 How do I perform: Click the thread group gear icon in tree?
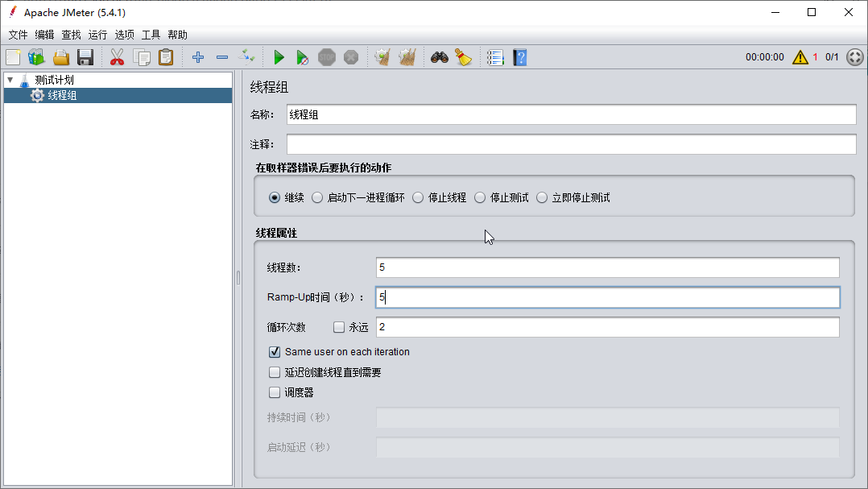click(x=37, y=95)
